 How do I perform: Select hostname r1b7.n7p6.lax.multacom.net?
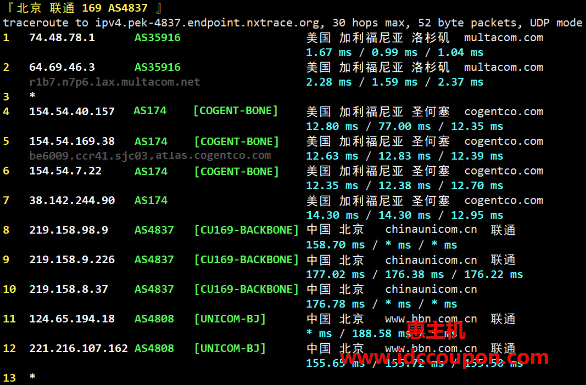tap(115, 82)
